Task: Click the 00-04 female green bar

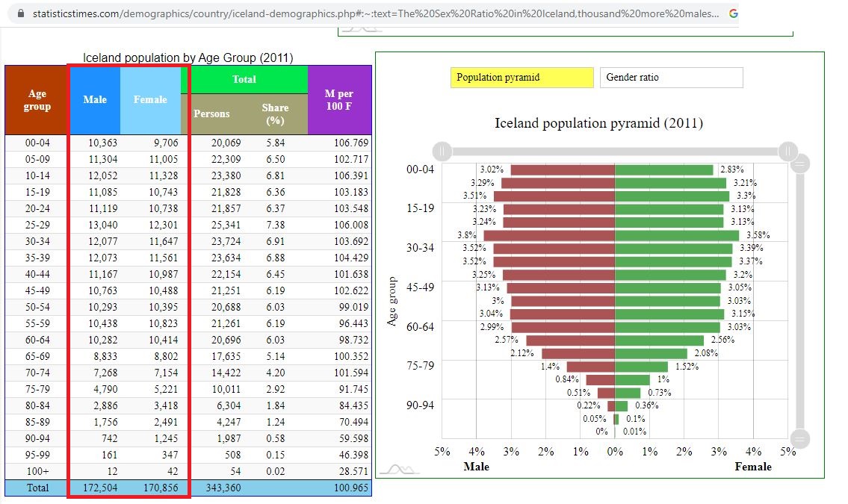Action: point(664,169)
